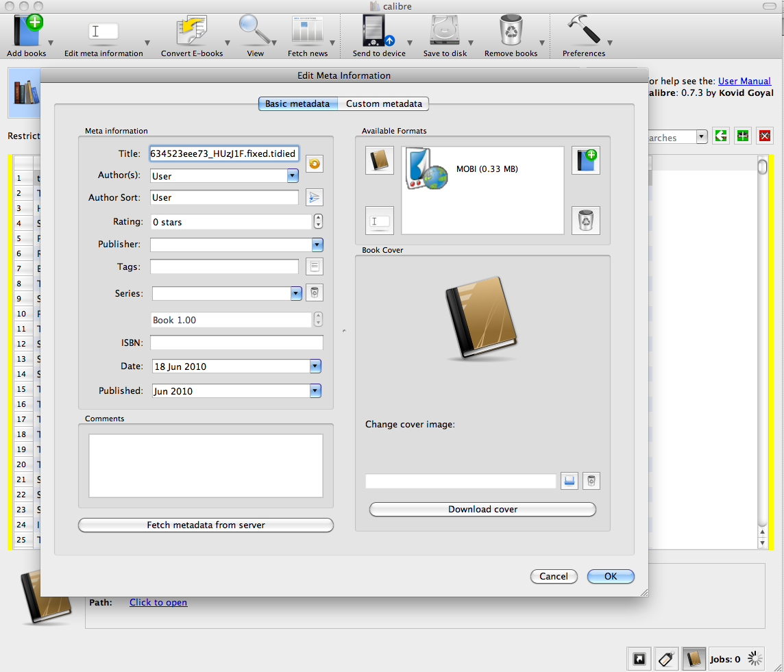The image size is (784, 672).
Task: Switch to the Custom metadata tab
Action: point(384,104)
